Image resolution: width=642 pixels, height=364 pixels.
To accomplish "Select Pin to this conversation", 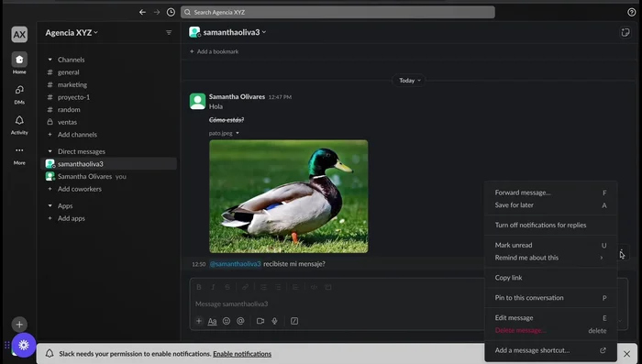I will click(550, 298).
